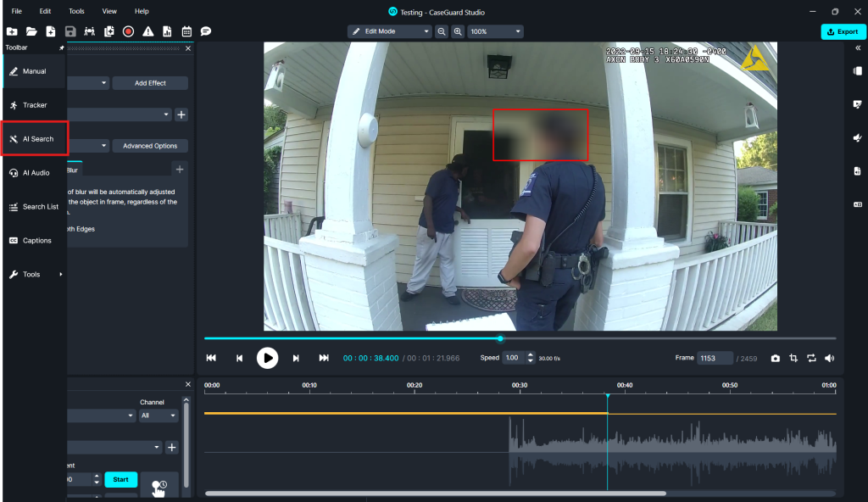This screenshot has height=502, width=868.
Task: Open the Edit Mode dropdown
Action: 390,31
